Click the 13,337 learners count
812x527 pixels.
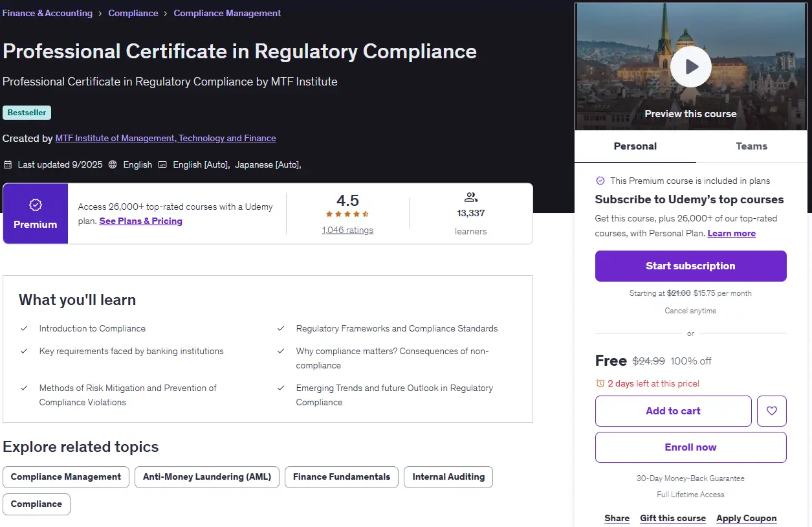point(470,213)
